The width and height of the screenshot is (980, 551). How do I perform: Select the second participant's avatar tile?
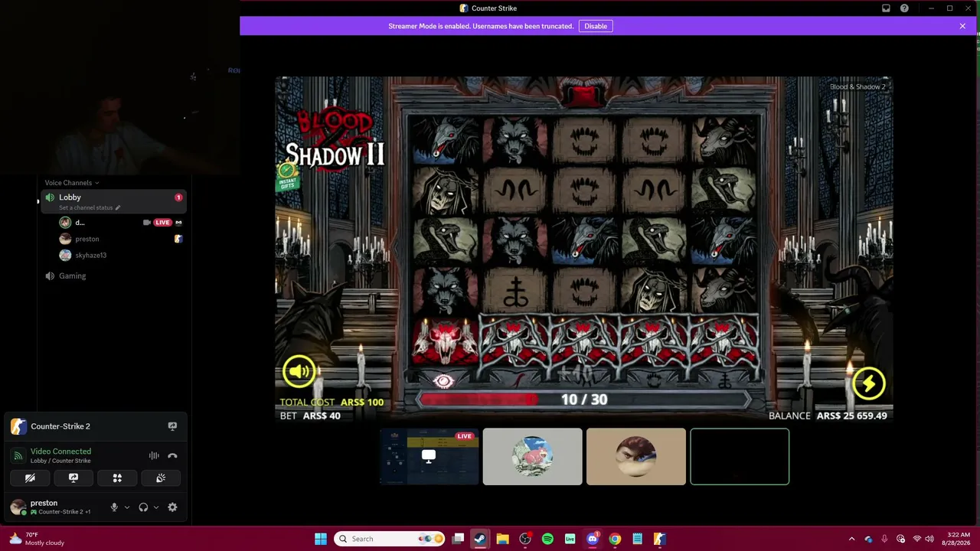click(x=533, y=457)
